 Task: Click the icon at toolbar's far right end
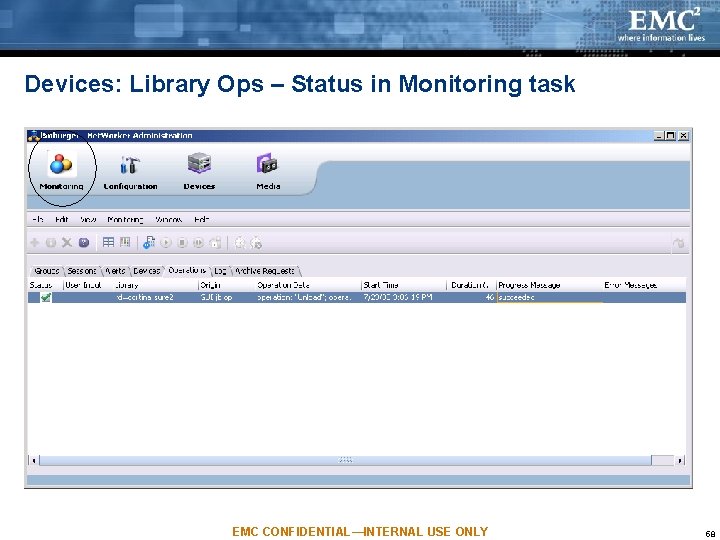tap(679, 243)
